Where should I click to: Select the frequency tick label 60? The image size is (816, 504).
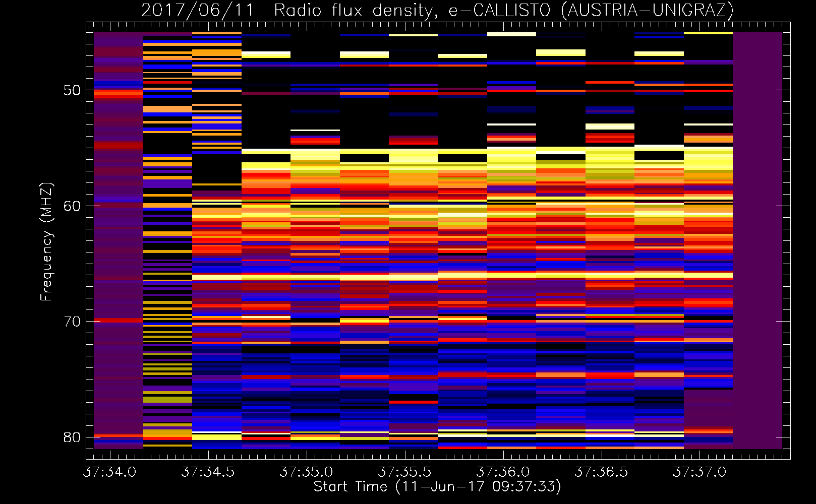[72, 206]
